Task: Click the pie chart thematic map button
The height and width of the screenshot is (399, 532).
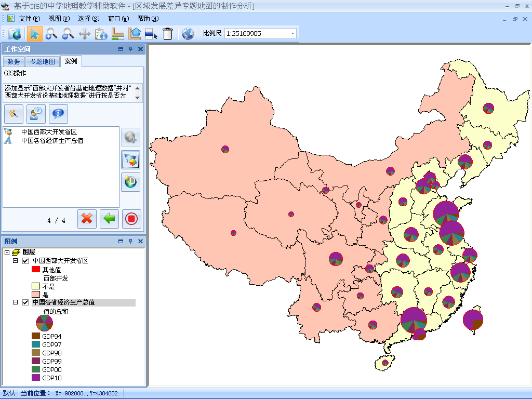Action: 131,160
